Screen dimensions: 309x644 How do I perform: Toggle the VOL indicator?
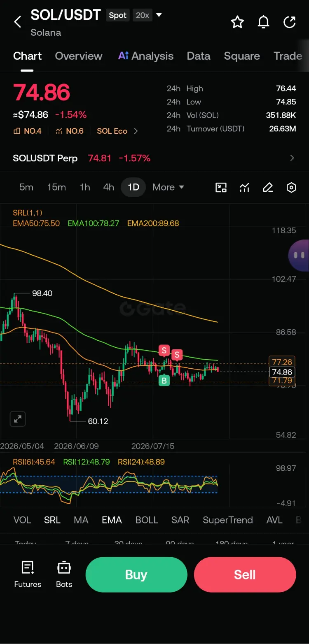22,520
